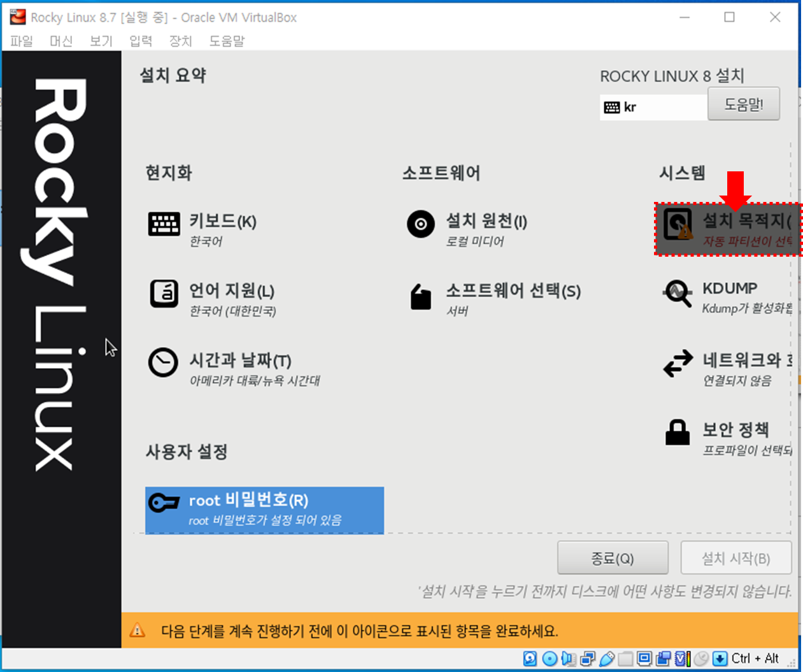Open the 머신 menu
Image resolution: width=803 pixels, height=672 pixels.
coord(61,41)
